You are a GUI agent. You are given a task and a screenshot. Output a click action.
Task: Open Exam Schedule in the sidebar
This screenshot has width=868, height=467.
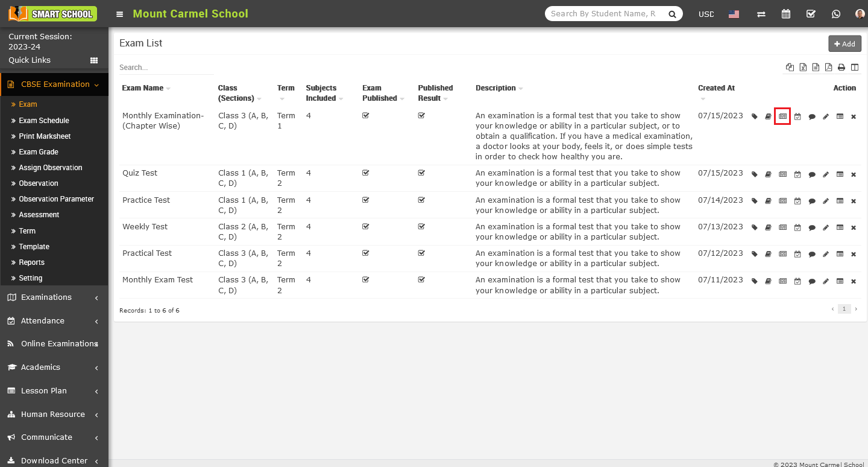coord(43,121)
